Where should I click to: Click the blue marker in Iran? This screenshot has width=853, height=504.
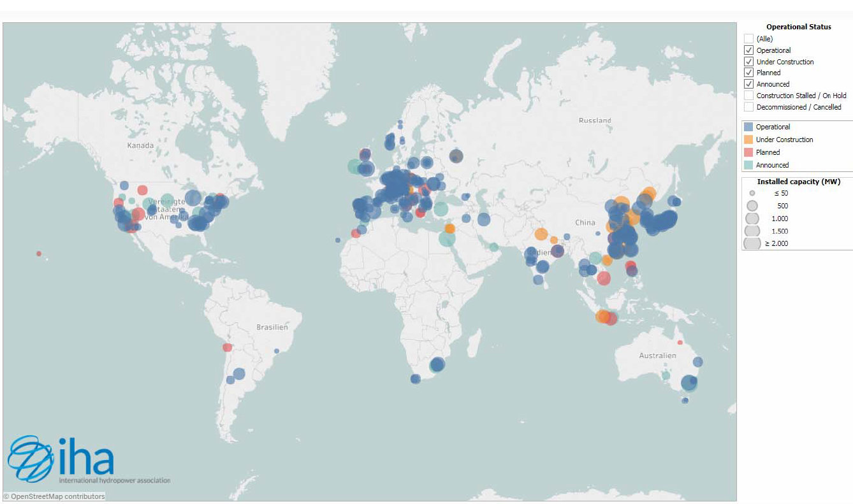pyautogui.click(x=483, y=220)
